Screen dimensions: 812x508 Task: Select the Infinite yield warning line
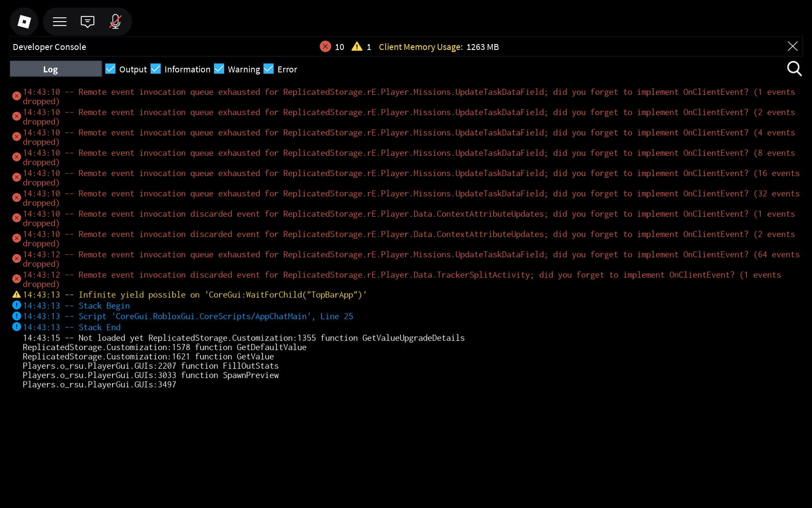pyautogui.click(x=222, y=295)
